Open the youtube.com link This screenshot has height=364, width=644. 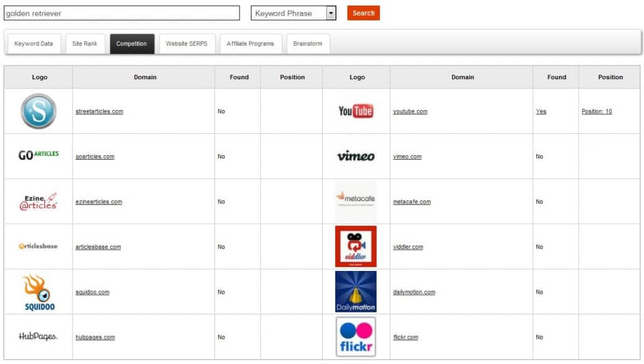pyautogui.click(x=410, y=111)
